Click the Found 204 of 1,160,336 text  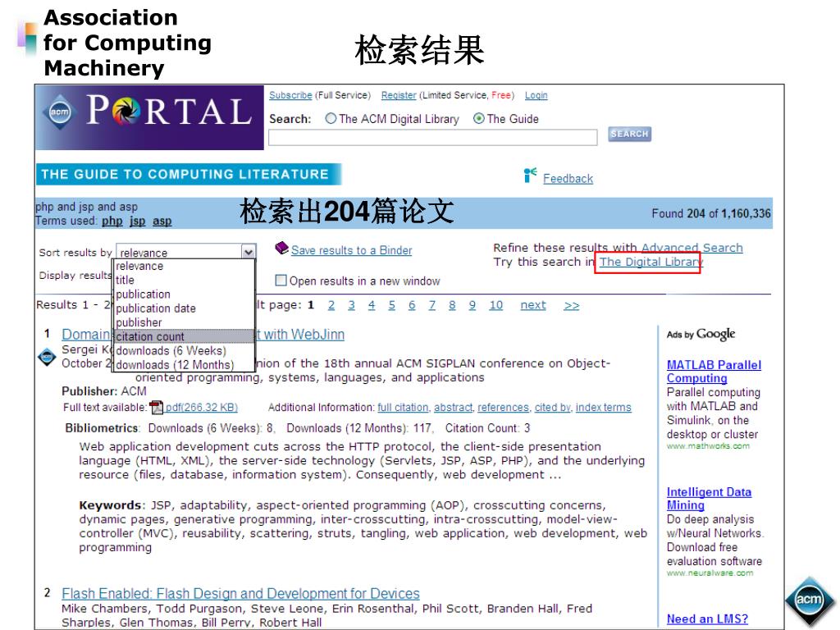[x=711, y=213]
